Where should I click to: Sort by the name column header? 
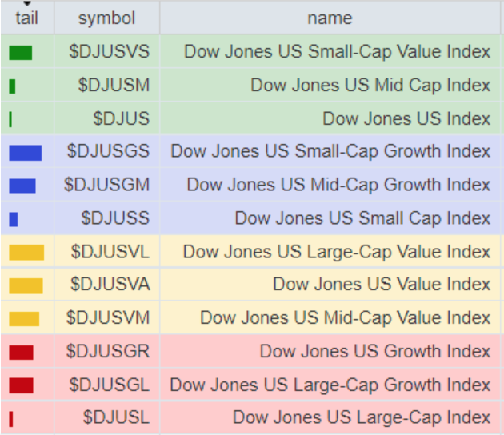click(x=329, y=18)
